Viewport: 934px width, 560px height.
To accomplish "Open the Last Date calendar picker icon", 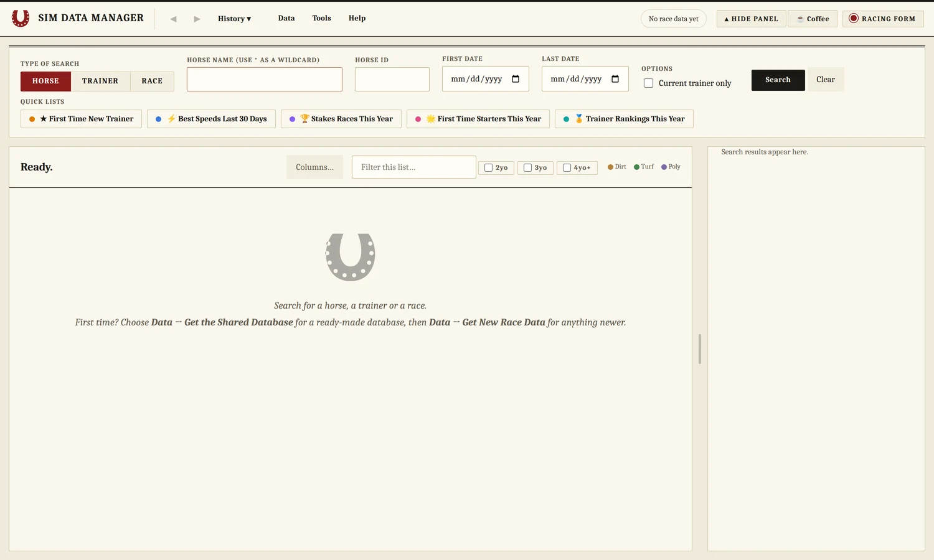I will [615, 79].
